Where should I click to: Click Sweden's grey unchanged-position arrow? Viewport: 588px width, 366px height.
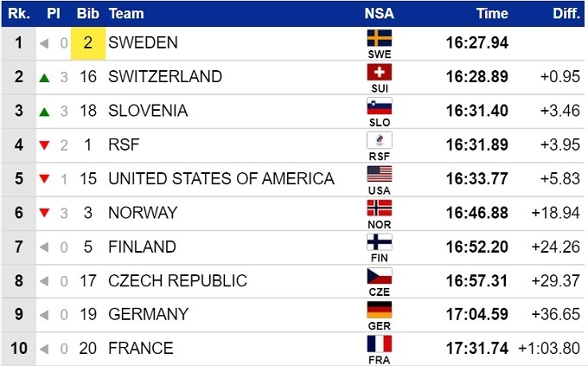(x=44, y=43)
